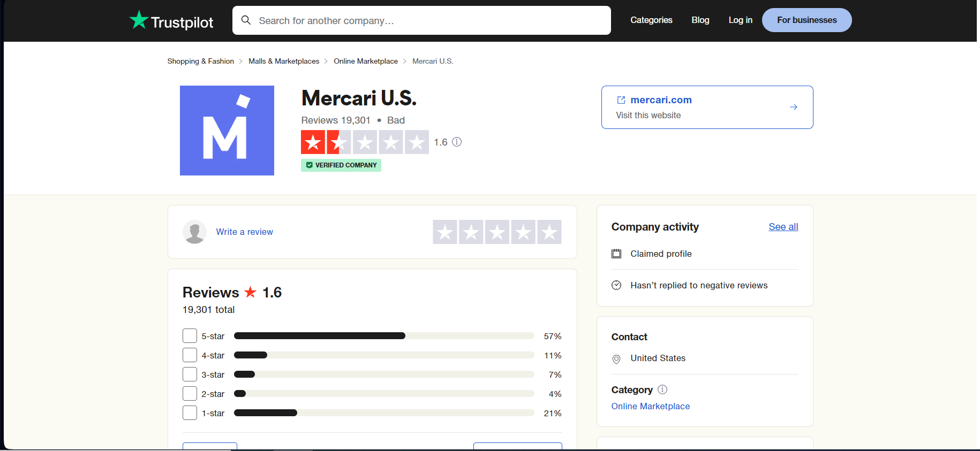Open the Mercari logo image

coord(227,131)
